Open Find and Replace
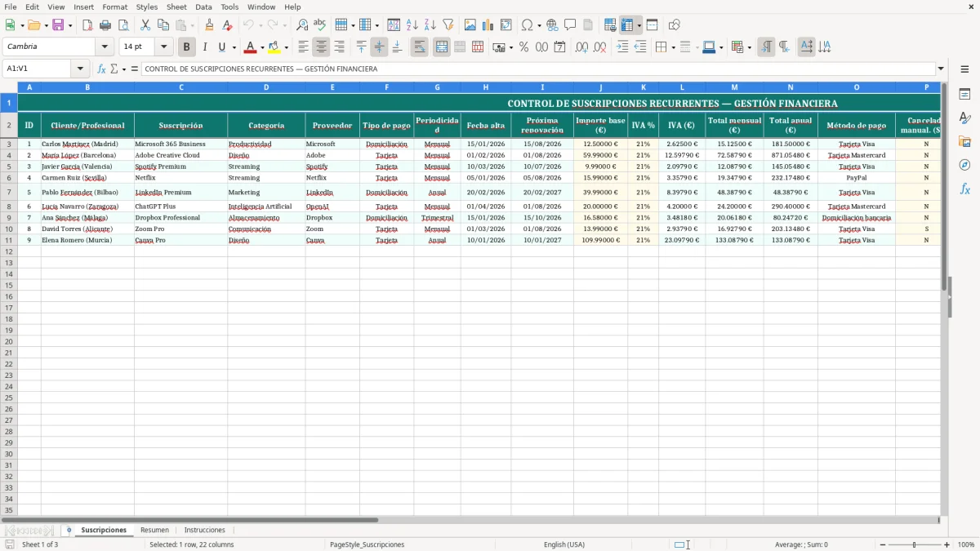Screen dimensions: 980x551 pos(302,25)
